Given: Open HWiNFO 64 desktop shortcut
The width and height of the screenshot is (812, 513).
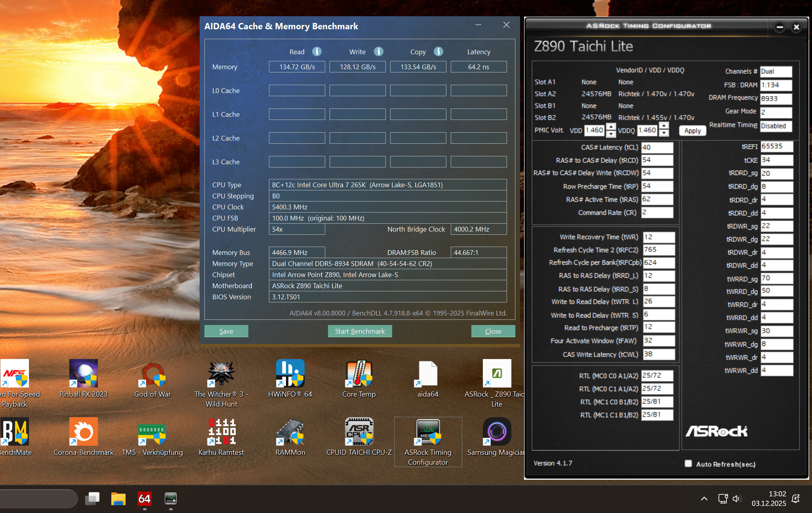Looking at the screenshot, I should coord(290,374).
